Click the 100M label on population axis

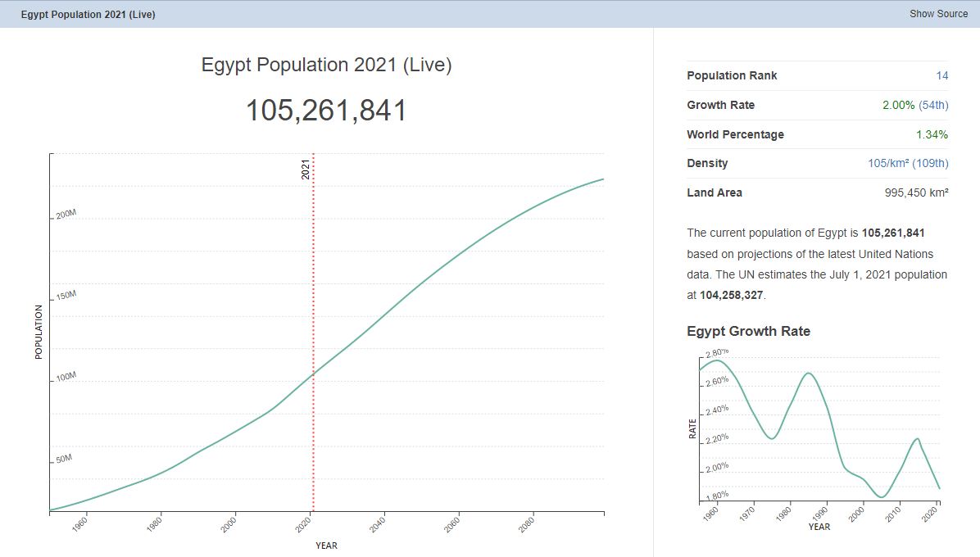click(66, 377)
